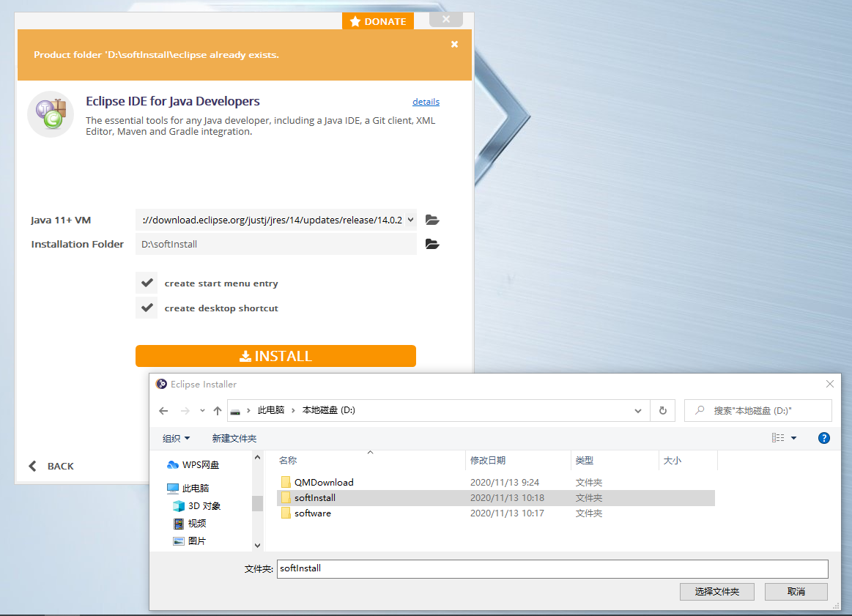This screenshot has width=852, height=616.
Task: Click 此电脑 in address breadcrumb
Action: point(270,410)
